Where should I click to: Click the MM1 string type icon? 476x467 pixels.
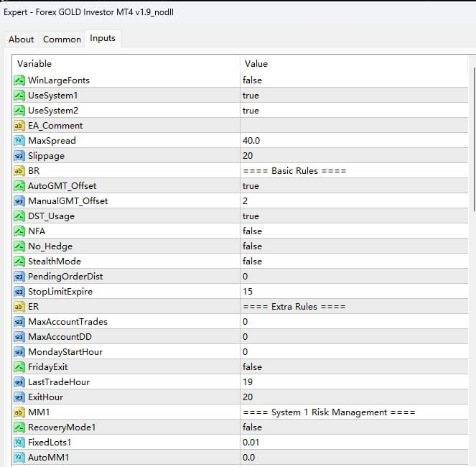click(19, 412)
